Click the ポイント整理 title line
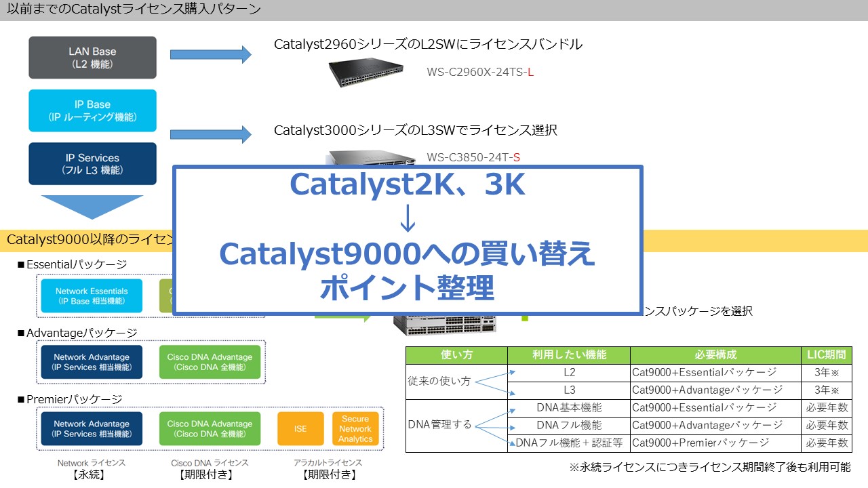 [x=408, y=288]
